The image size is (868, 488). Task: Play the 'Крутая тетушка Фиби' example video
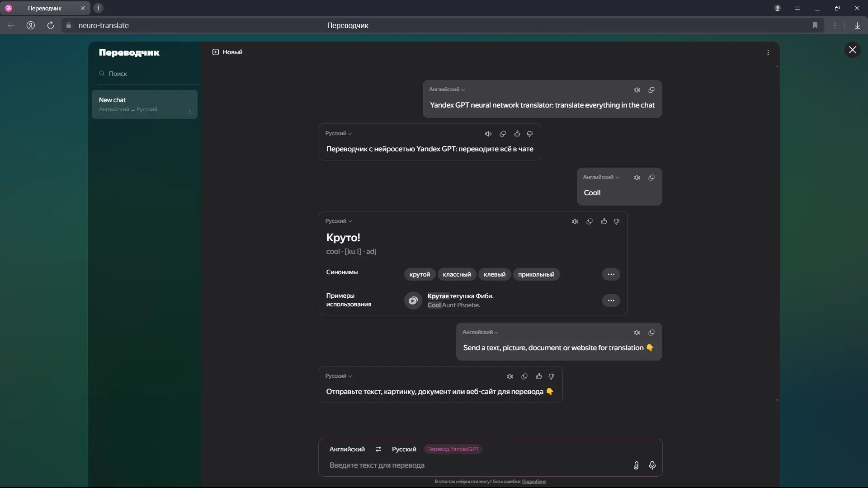(413, 300)
